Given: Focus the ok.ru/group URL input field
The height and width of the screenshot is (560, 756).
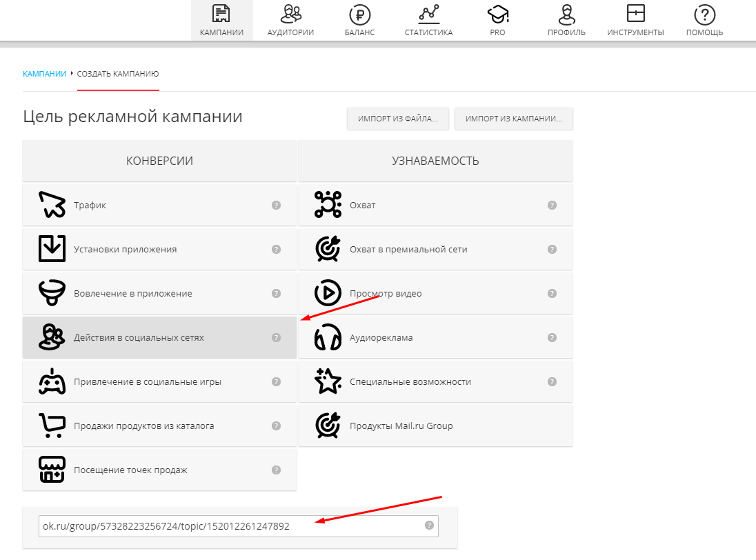Looking at the screenshot, I should [238, 526].
